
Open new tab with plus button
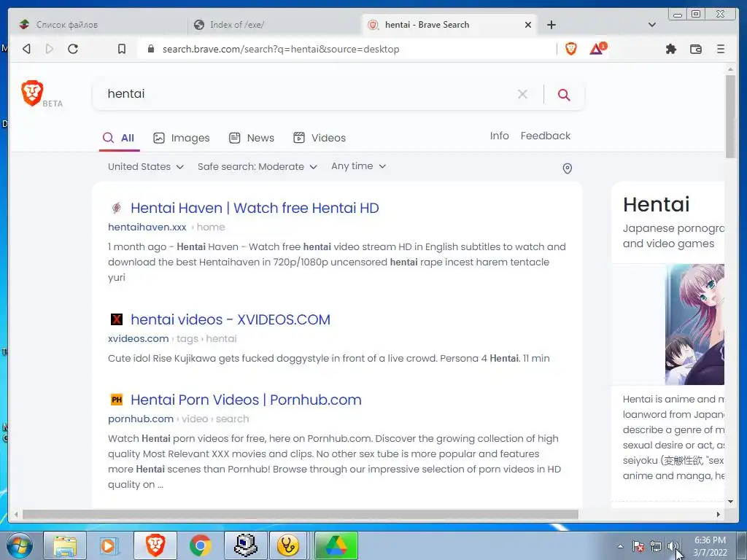(551, 25)
